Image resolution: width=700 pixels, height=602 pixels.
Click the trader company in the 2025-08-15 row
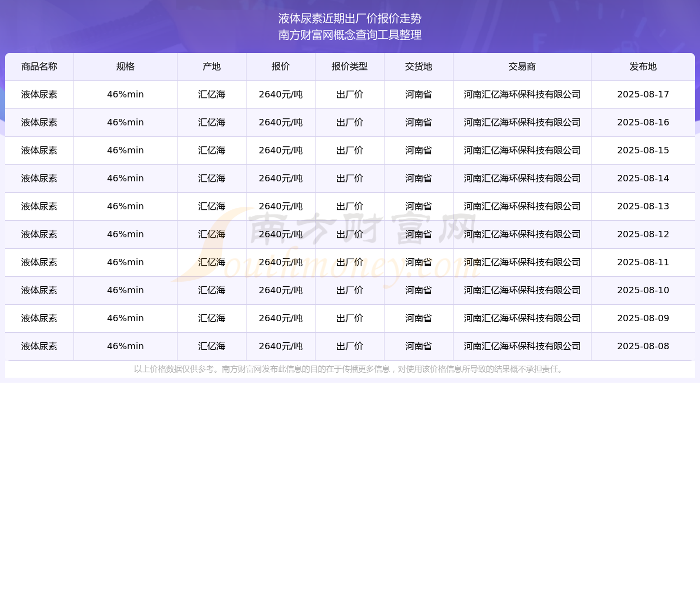point(522,150)
